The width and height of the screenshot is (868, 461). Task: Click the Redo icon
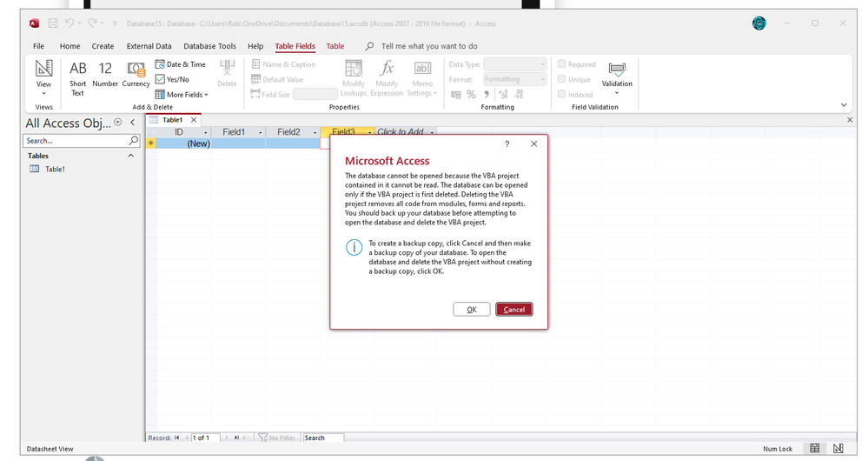tap(92, 23)
